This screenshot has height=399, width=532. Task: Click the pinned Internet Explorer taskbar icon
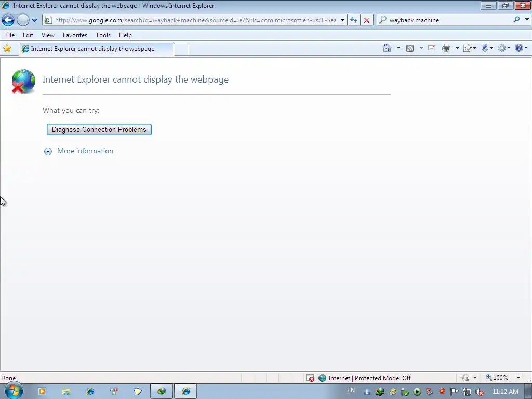[90, 392]
